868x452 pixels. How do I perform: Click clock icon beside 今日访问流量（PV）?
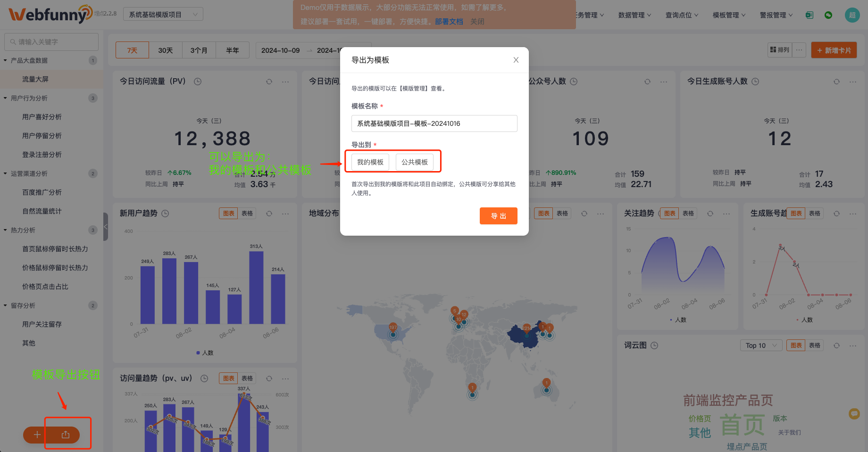pyautogui.click(x=198, y=82)
